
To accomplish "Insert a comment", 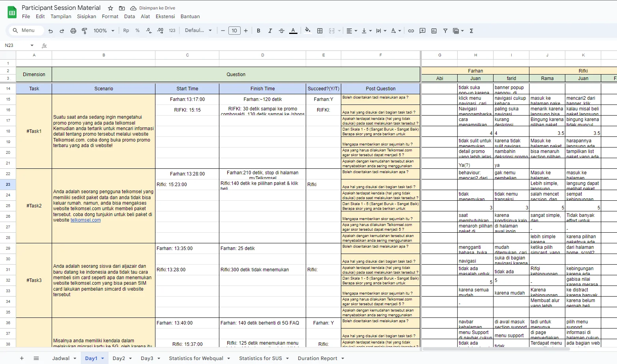I will tap(423, 31).
